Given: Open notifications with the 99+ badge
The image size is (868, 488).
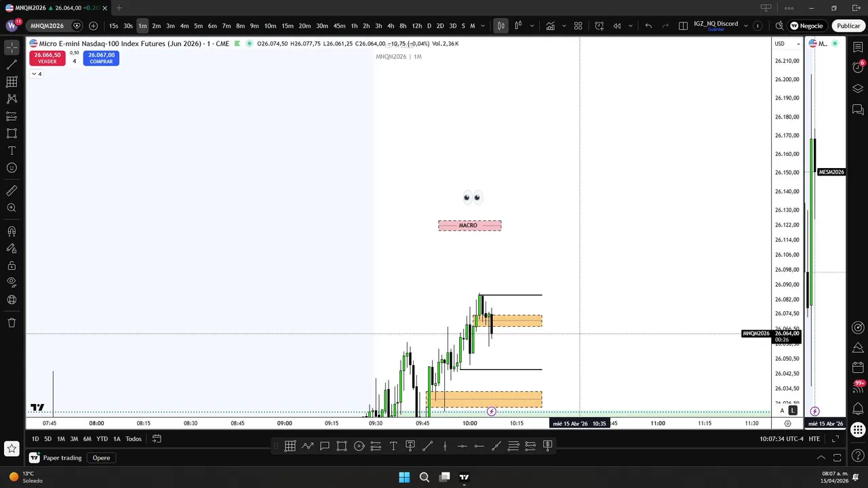Looking at the screenshot, I should 859,387.
